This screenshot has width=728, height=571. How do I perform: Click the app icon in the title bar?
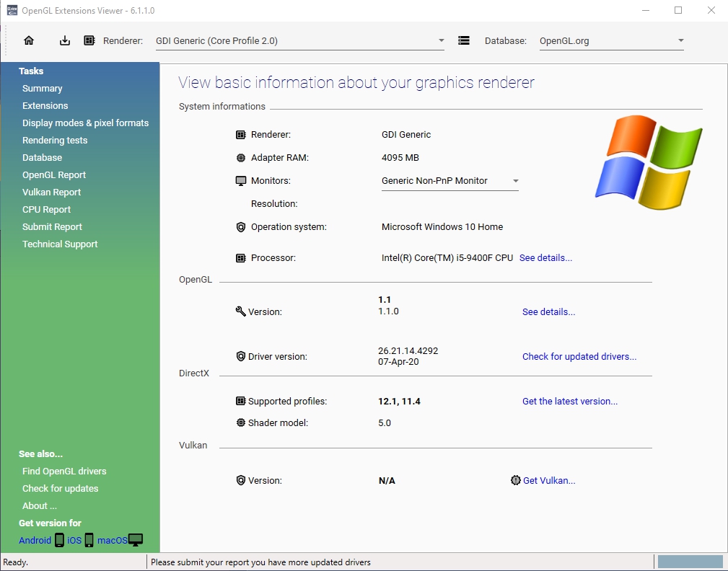[x=12, y=10]
